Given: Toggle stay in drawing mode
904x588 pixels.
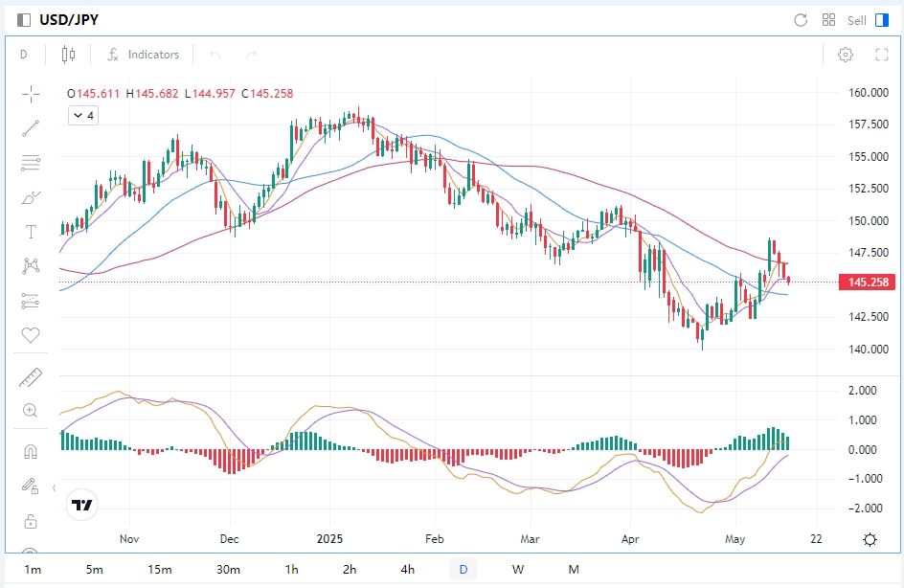Looking at the screenshot, I should click(31, 486).
